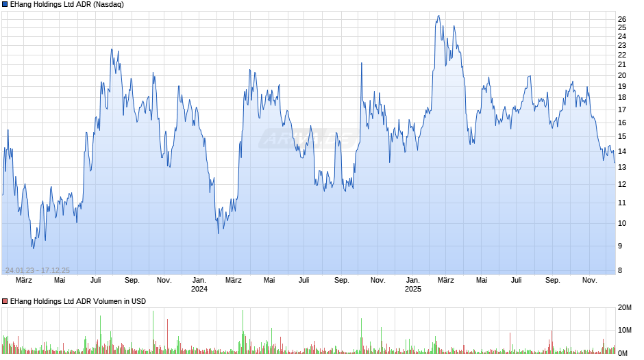Click the red volume legend square

click(x=5, y=301)
